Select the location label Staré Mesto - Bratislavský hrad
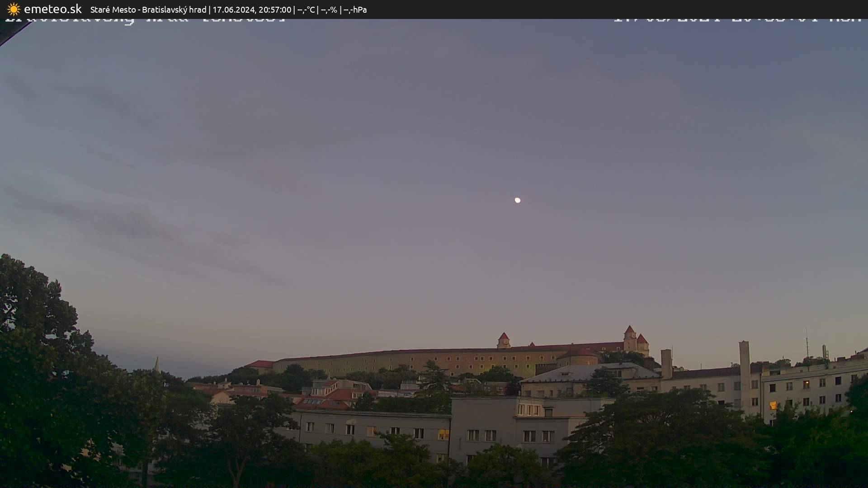 point(148,9)
